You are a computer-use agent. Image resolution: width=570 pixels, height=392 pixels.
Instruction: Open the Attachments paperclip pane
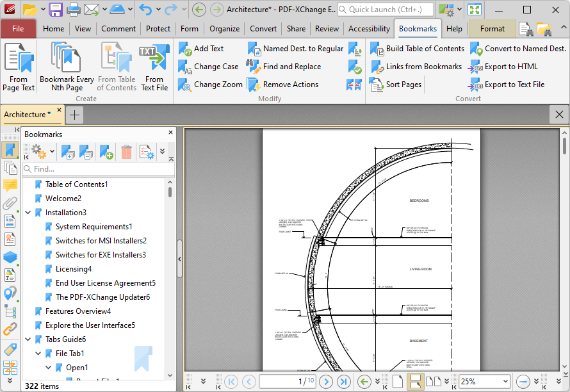[10, 204]
